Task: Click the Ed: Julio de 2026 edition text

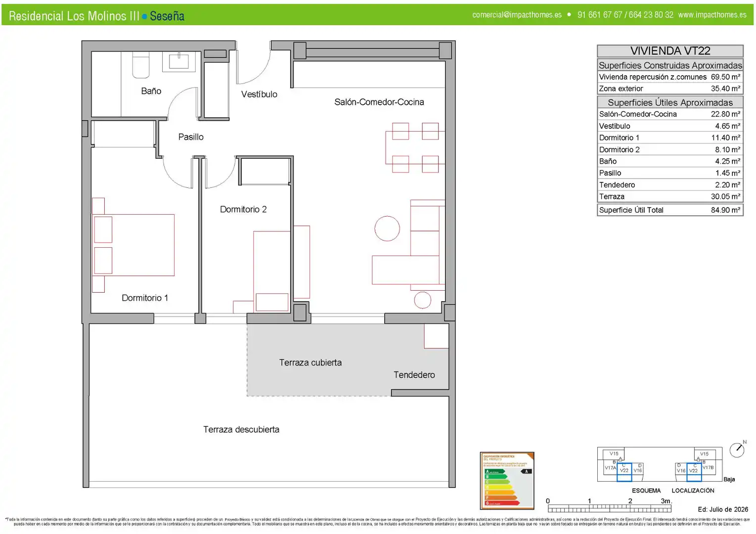Action: (x=723, y=510)
